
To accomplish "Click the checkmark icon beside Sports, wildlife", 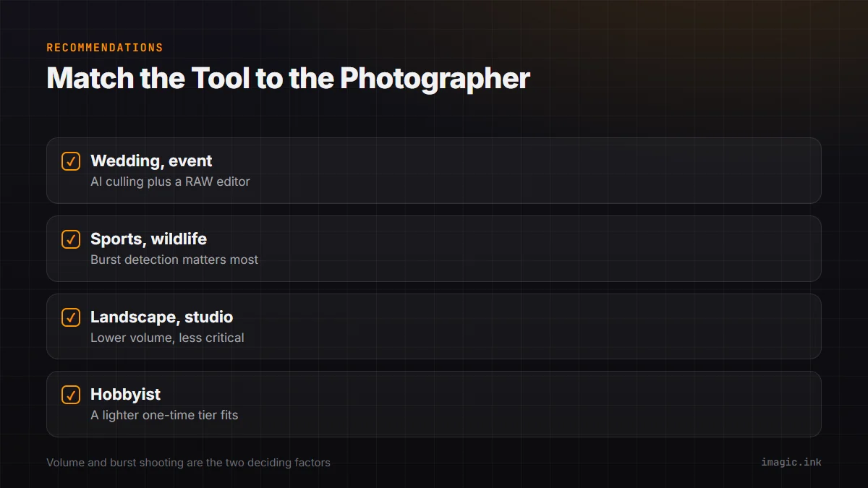I will coord(71,239).
